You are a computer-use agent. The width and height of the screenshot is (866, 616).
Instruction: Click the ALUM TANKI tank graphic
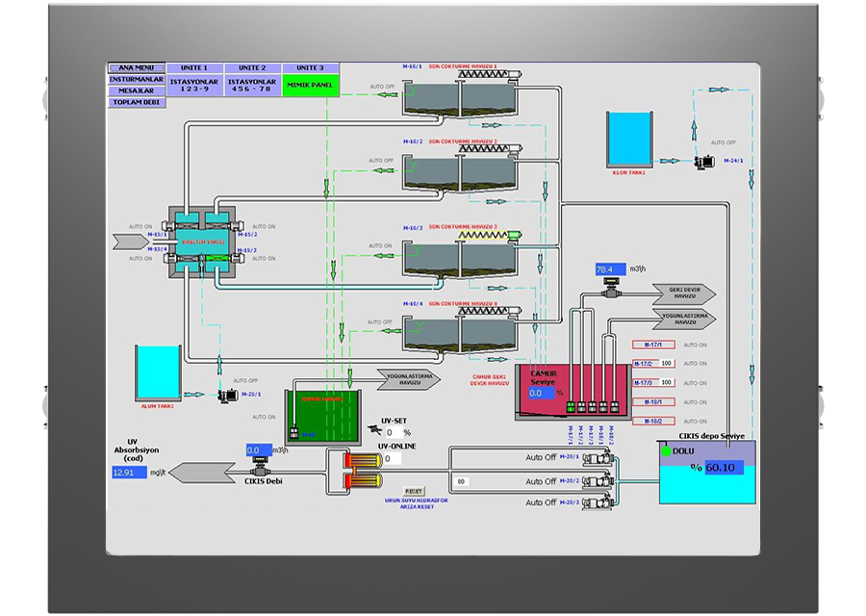tap(158, 372)
